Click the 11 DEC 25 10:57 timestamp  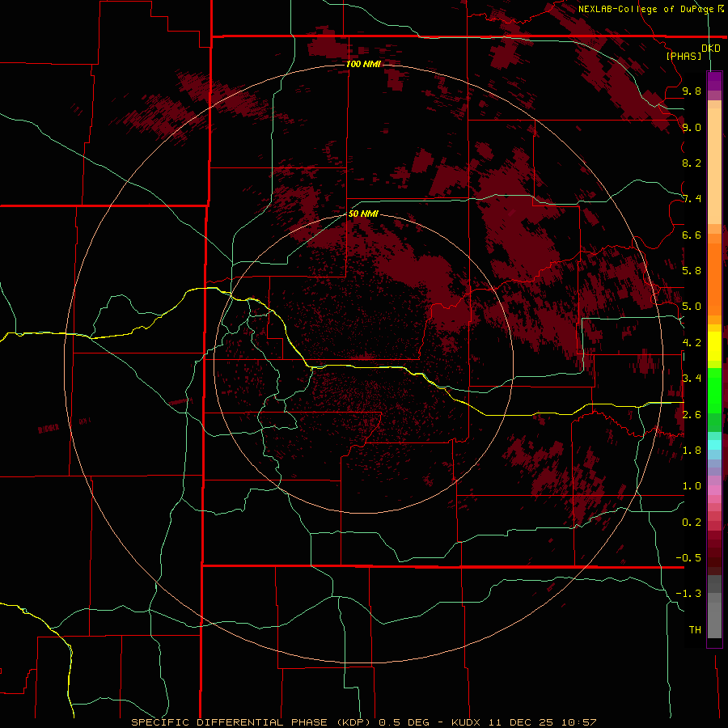pyautogui.click(x=542, y=722)
